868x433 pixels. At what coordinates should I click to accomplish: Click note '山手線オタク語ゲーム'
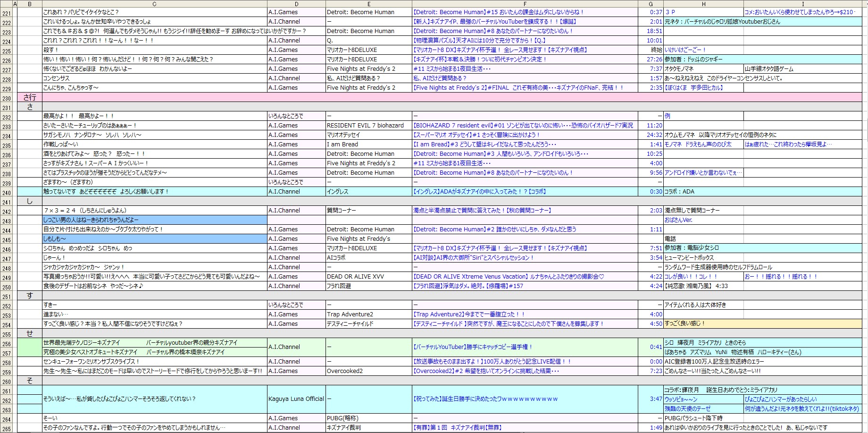pyautogui.click(x=769, y=69)
